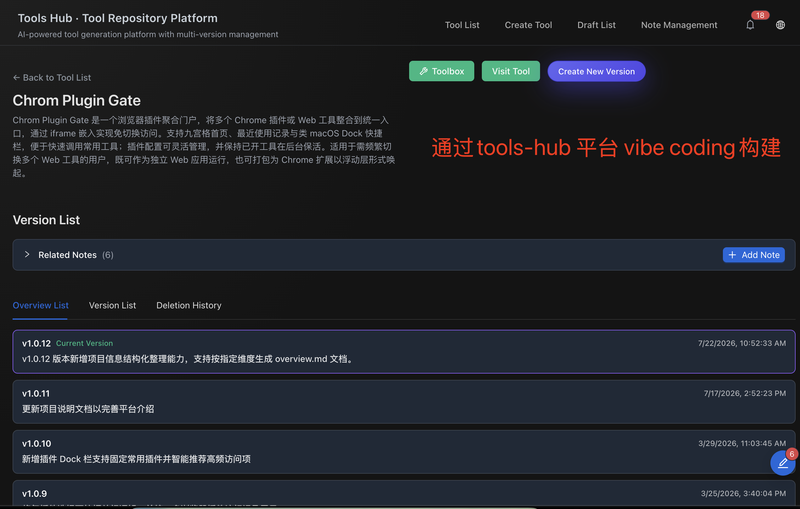Select the Overview List tab
Image resolution: width=800 pixels, height=509 pixels.
pyautogui.click(x=40, y=306)
